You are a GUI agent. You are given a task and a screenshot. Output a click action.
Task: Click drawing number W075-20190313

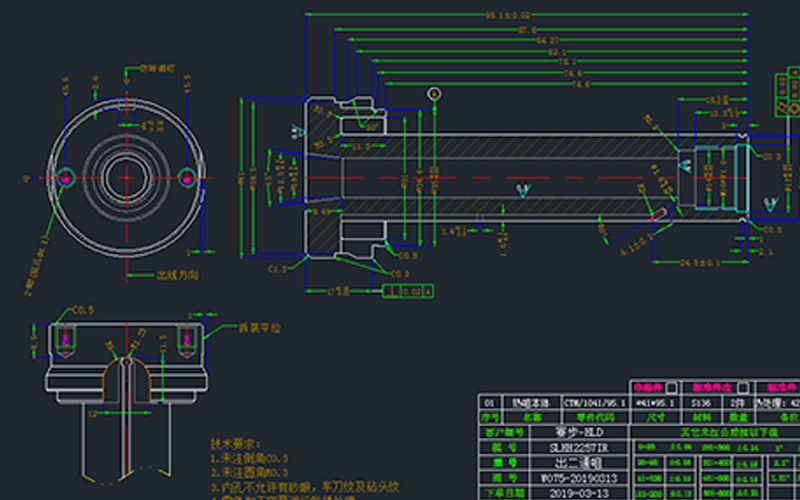[x=579, y=479]
